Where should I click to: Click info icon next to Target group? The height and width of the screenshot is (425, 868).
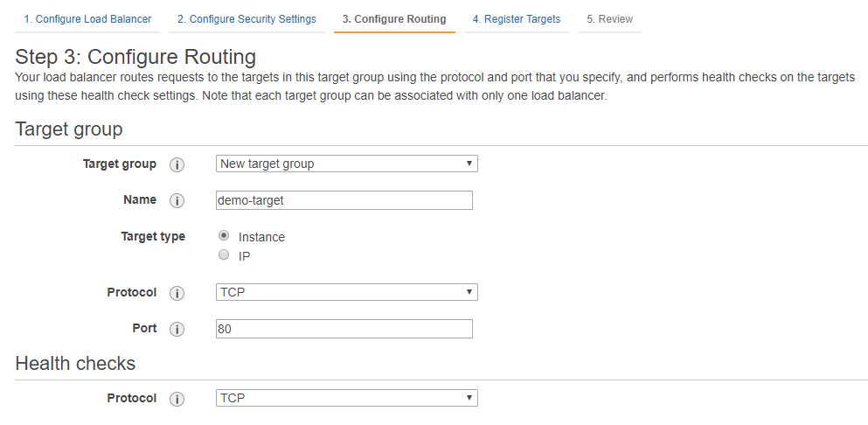coord(177,164)
